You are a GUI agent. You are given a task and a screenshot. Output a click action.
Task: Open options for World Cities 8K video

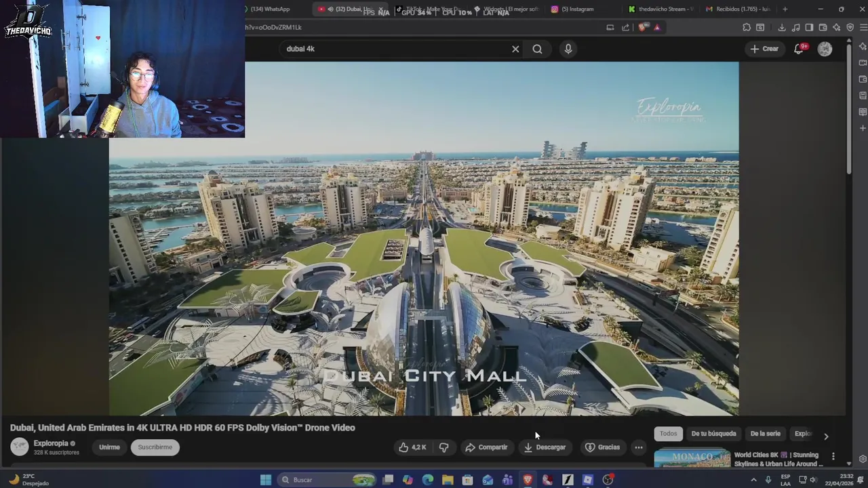(x=833, y=457)
